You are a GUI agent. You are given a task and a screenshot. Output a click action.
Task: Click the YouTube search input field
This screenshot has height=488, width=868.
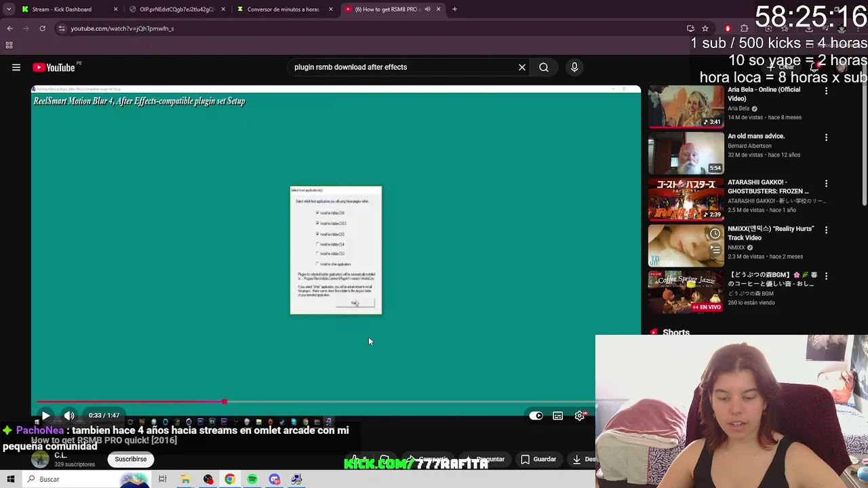[x=403, y=67]
